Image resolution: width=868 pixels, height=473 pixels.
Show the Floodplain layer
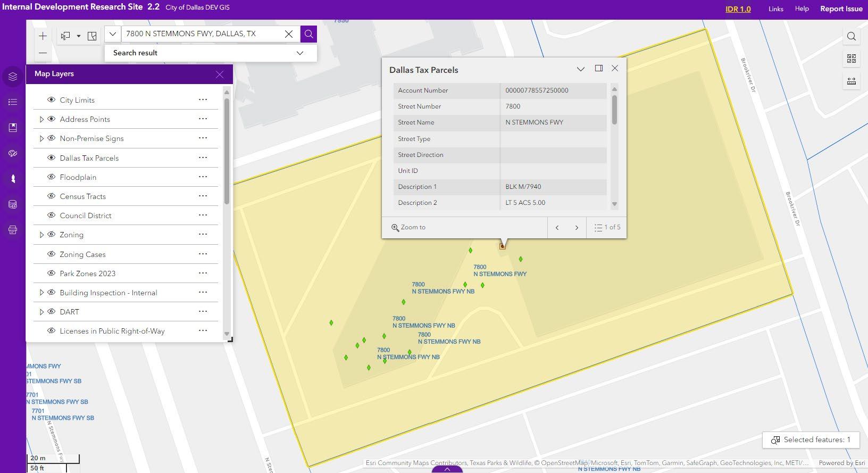click(52, 177)
